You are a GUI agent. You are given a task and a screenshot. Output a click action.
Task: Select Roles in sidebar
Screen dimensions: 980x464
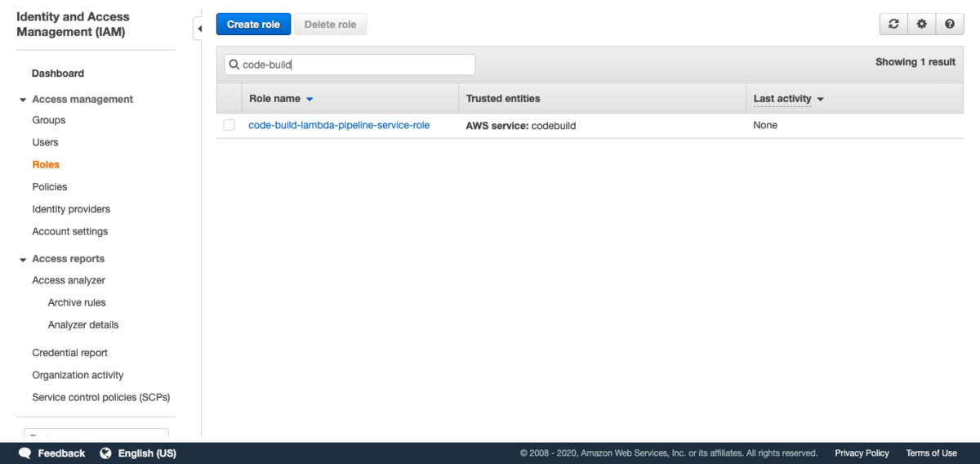pos(46,164)
